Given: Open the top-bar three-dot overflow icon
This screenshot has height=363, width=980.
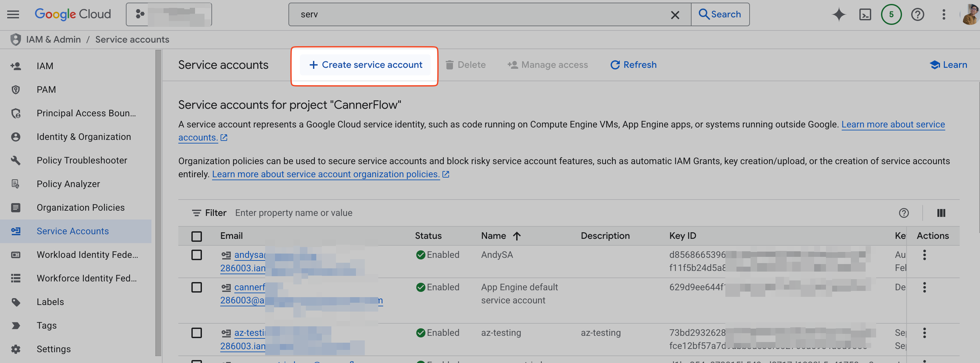Looking at the screenshot, I should (x=944, y=14).
